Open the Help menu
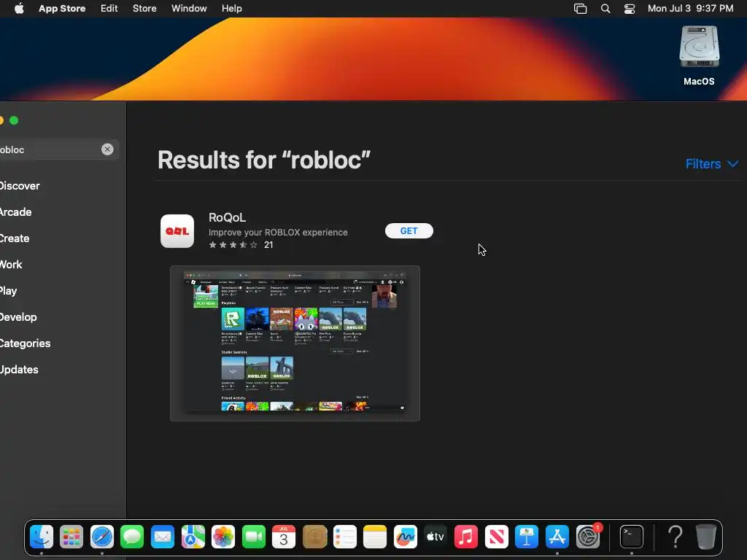The width and height of the screenshot is (747, 560). [x=231, y=9]
